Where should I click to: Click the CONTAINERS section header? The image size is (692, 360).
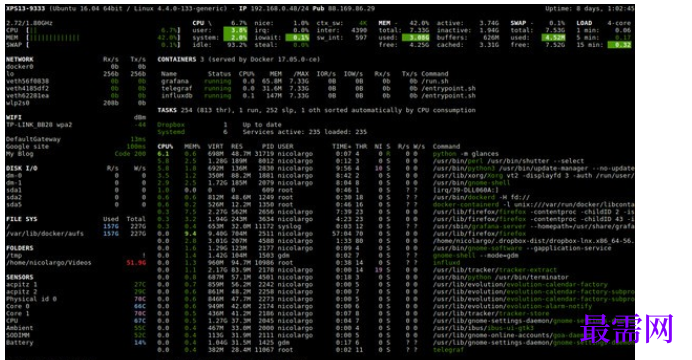(x=177, y=59)
